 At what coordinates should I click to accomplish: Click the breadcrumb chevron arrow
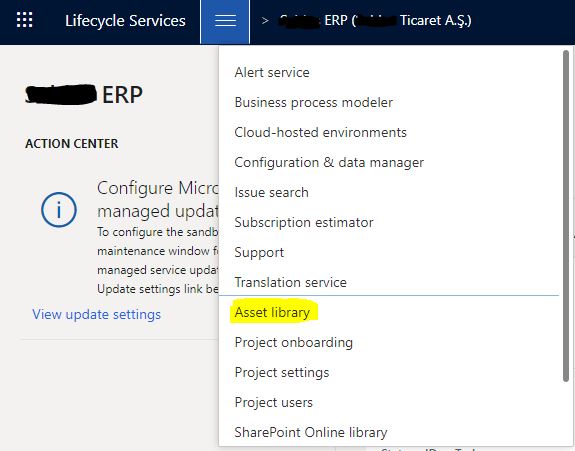tap(265, 21)
